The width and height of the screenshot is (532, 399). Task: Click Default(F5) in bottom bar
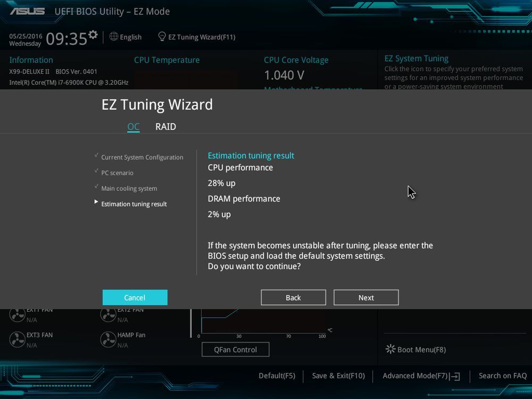pos(277,376)
